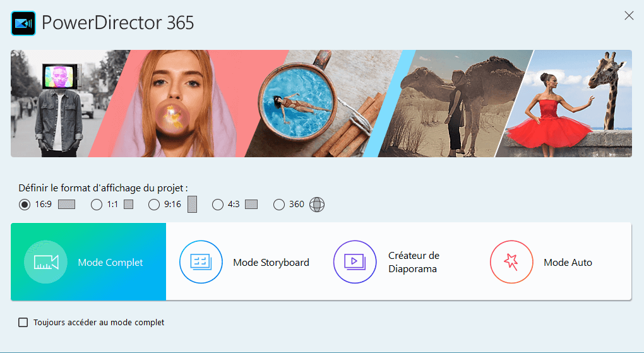Select the 9:16 aspect ratio radio button
The width and height of the screenshot is (644, 353).
pyautogui.click(x=154, y=204)
